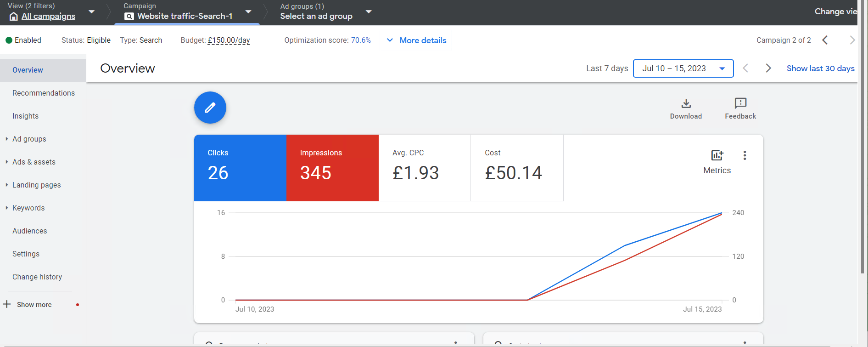Click the Download icon
The image size is (868, 347).
click(x=686, y=103)
